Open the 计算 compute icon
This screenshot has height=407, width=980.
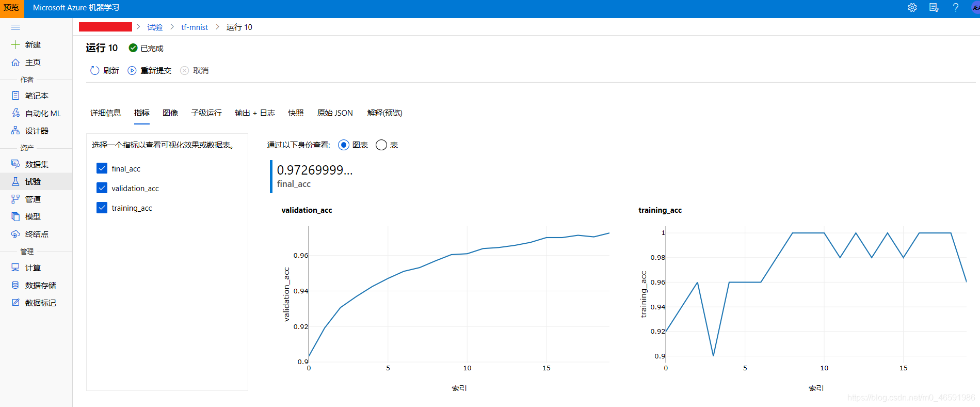(15, 268)
